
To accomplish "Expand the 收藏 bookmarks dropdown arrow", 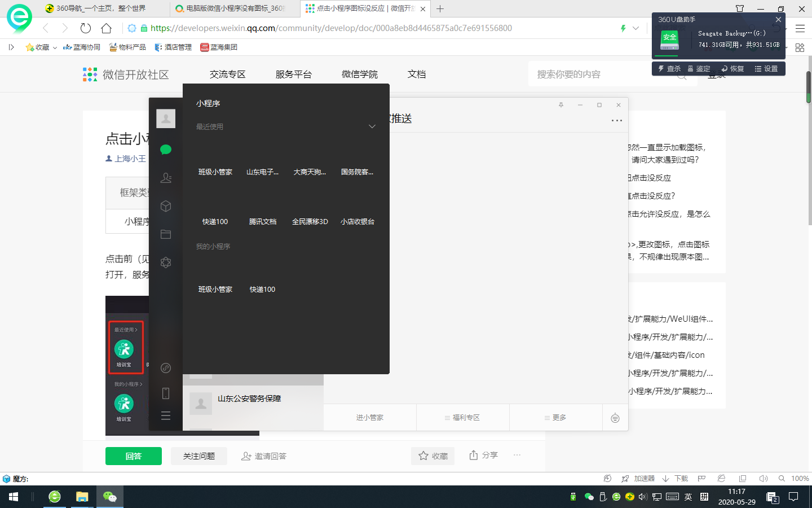I will coord(55,47).
